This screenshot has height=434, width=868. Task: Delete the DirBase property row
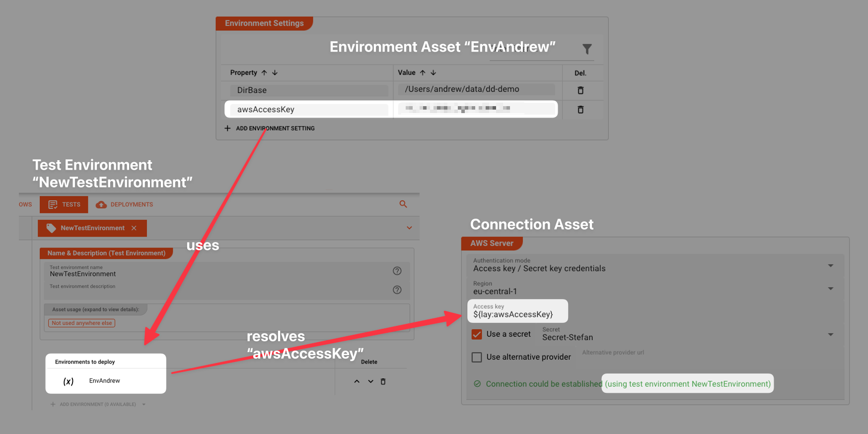pos(580,90)
